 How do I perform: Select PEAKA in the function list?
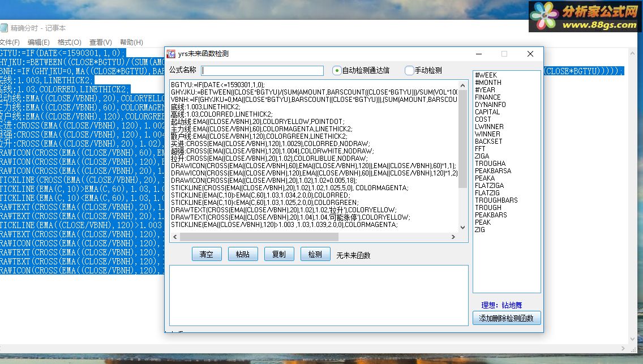(x=485, y=178)
